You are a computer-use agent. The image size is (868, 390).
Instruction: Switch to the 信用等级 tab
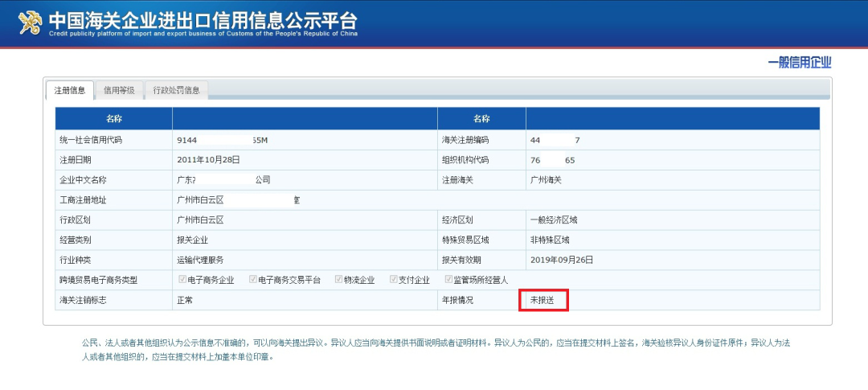pos(119,90)
